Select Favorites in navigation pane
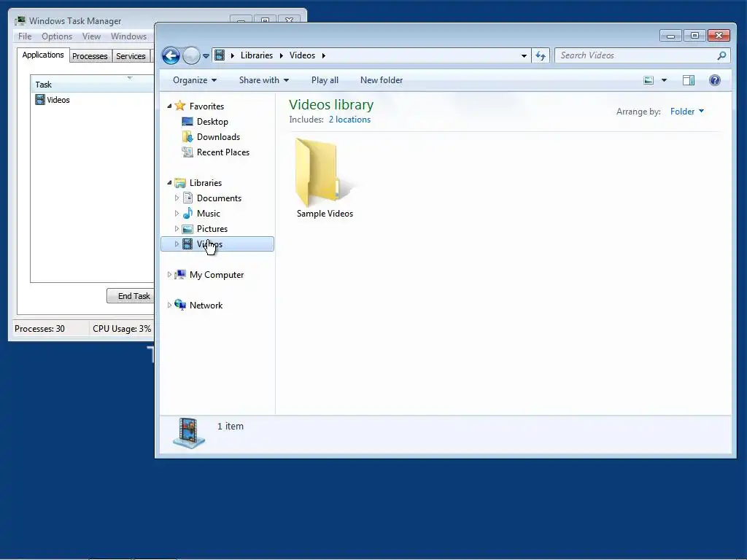 point(206,106)
